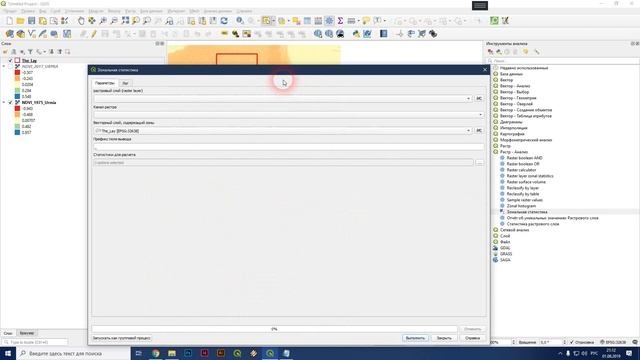
Task: Select the Pan Map hand tool
Action: pyautogui.click(x=81, y=21)
